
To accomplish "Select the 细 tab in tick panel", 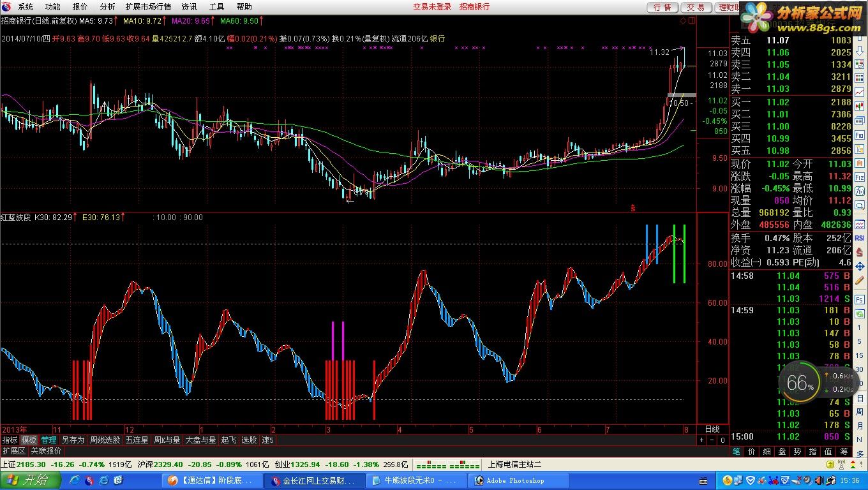I will 767,451.
